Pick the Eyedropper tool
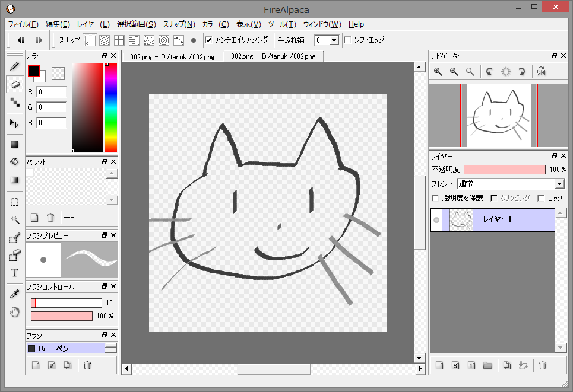573x392 pixels. (14, 292)
